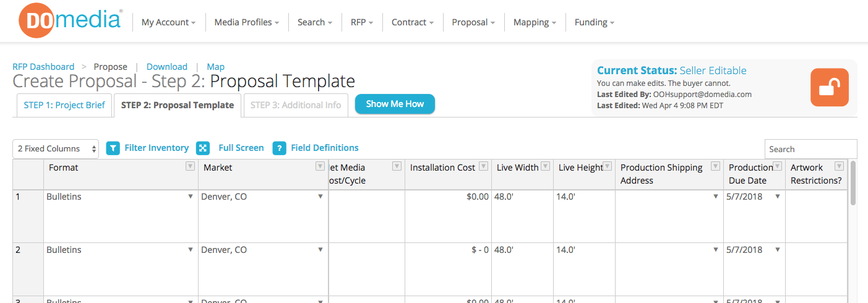This screenshot has width=868, height=303.
Task: Go to RFP Dashboard breadcrumb link
Action: point(43,67)
